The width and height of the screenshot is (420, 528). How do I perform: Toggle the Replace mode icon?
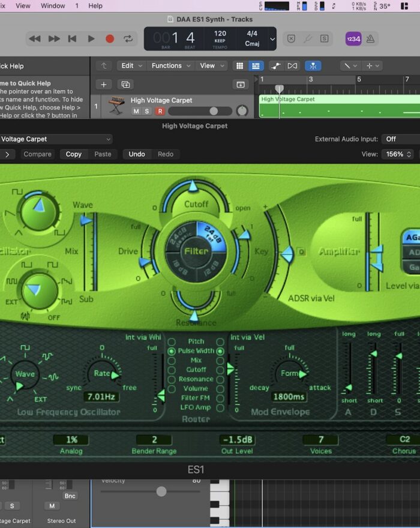click(292, 39)
